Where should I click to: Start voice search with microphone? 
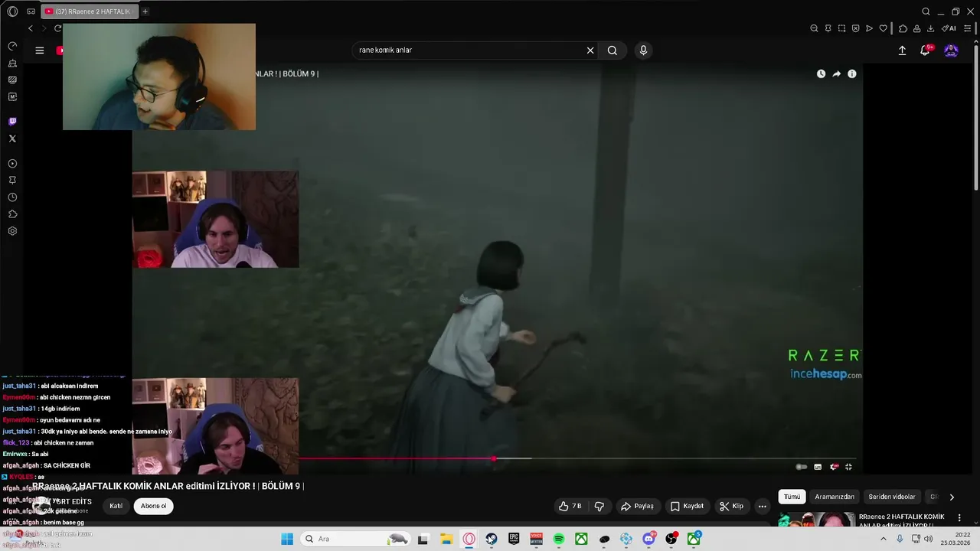point(643,51)
